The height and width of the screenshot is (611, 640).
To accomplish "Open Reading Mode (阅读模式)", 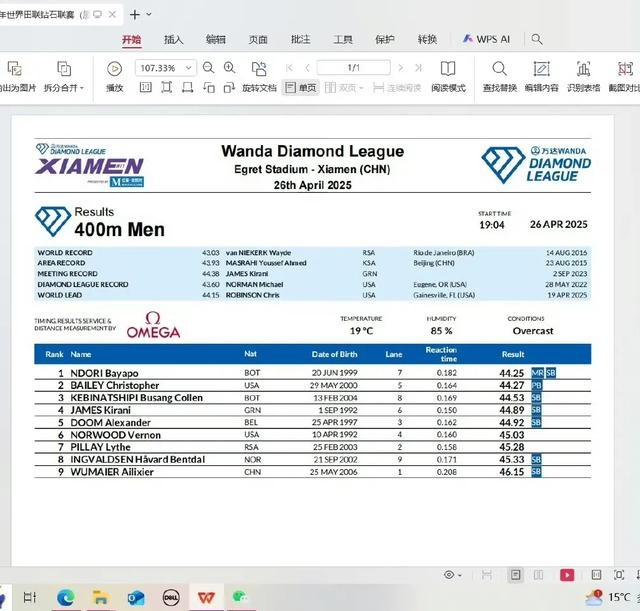I will click(448, 77).
